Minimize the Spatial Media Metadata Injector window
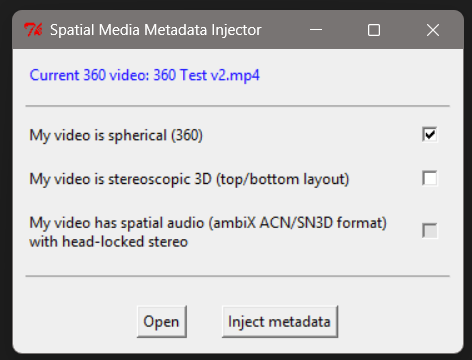This screenshot has height=360, width=472. [316, 30]
